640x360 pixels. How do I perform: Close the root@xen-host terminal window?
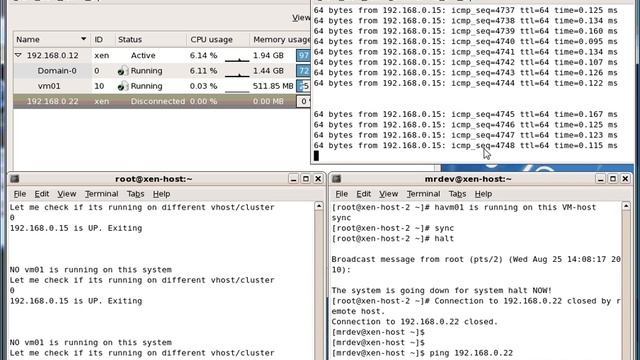[318, 179]
